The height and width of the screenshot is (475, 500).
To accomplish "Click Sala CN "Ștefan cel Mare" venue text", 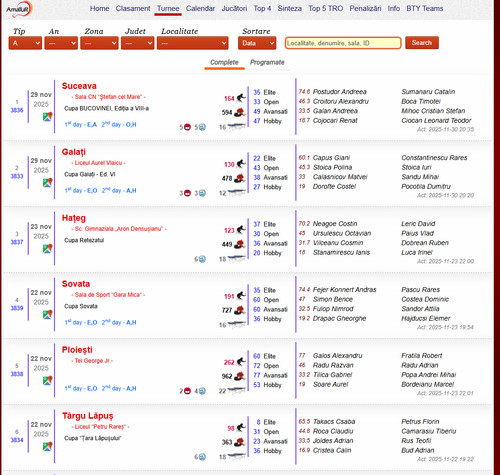I will pos(108,97).
